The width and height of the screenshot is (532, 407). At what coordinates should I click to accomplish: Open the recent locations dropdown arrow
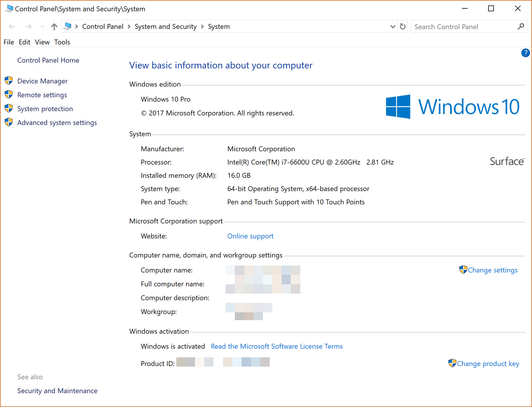pos(42,27)
